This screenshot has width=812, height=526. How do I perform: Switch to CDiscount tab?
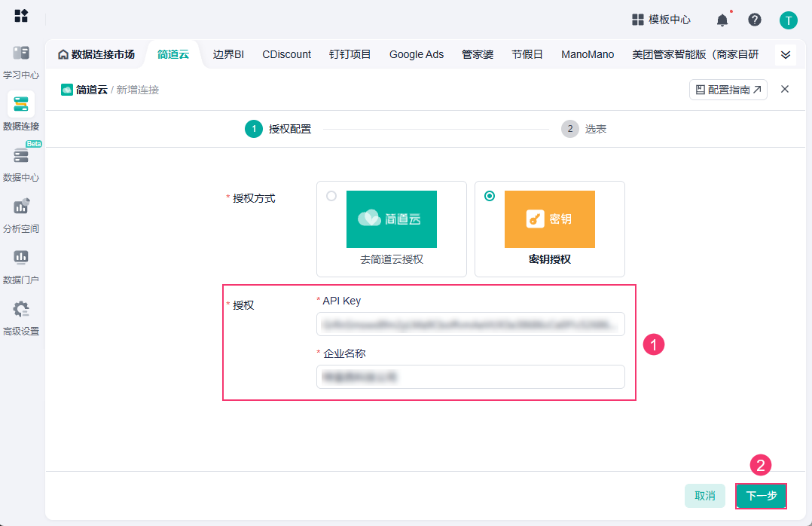point(286,54)
